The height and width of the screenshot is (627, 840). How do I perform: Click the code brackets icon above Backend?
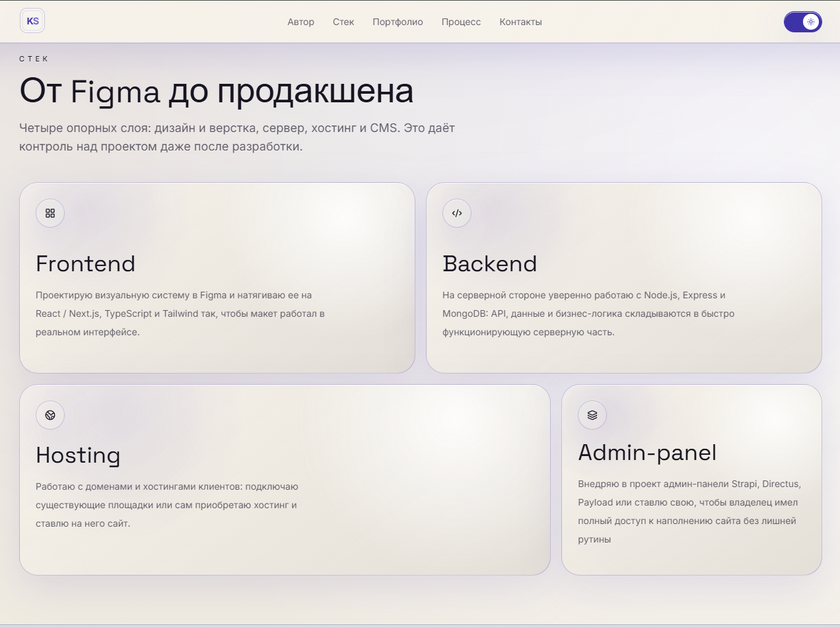[457, 213]
